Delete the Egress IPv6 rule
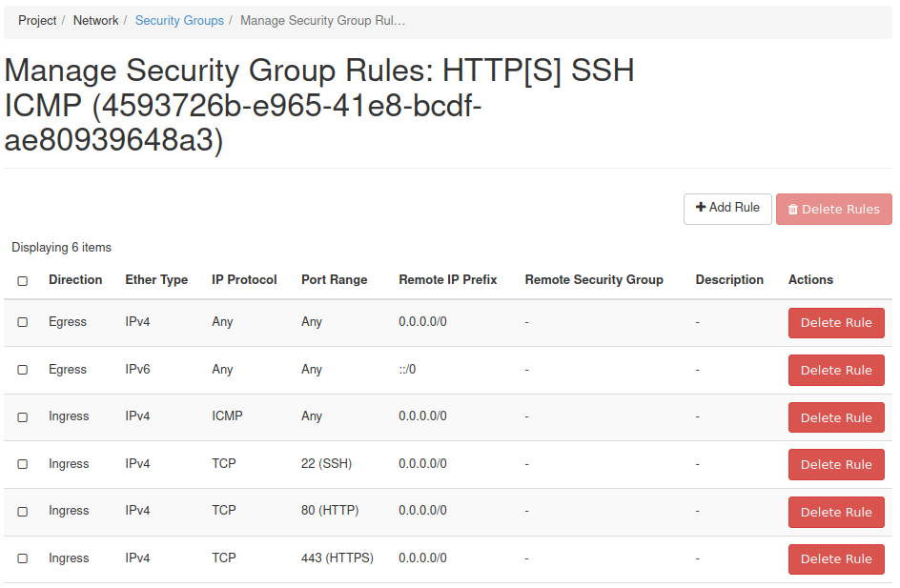 click(835, 371)
